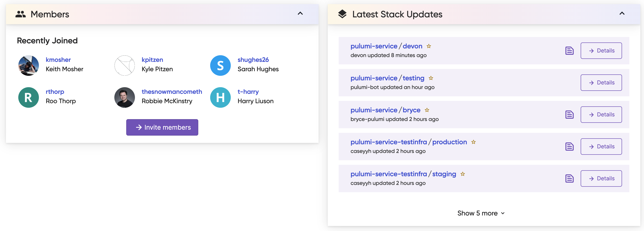Open Details for testing stack
The width and height of the screenshot is (644, 231).
click(601, 83)
